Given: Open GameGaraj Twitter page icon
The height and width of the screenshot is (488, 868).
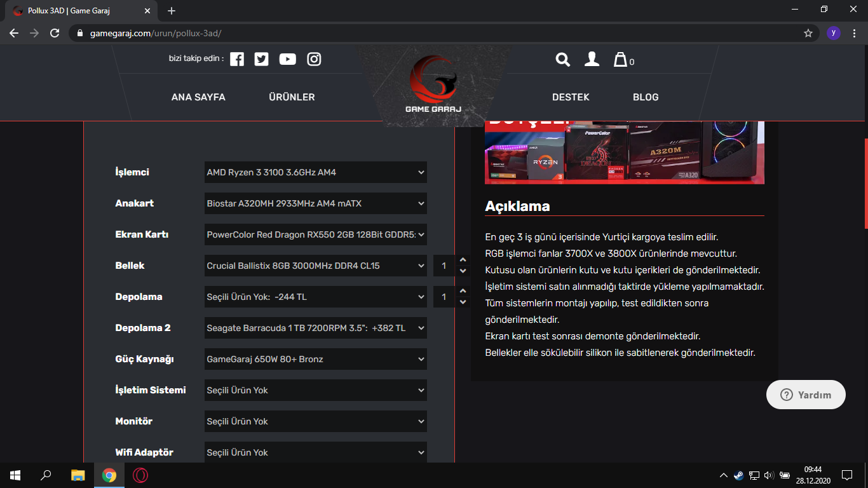Looking at the screenshot, I should [x=261, y=59].
